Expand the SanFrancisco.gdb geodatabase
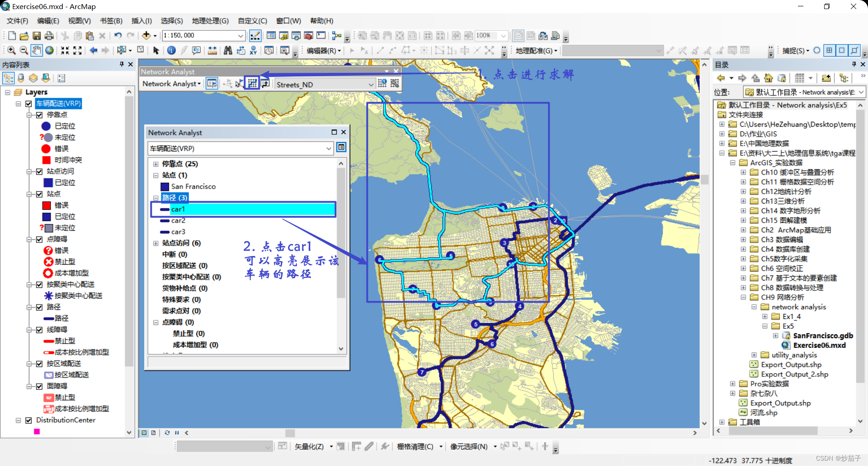This screenshot has width=868, height=466. (776, 335)
